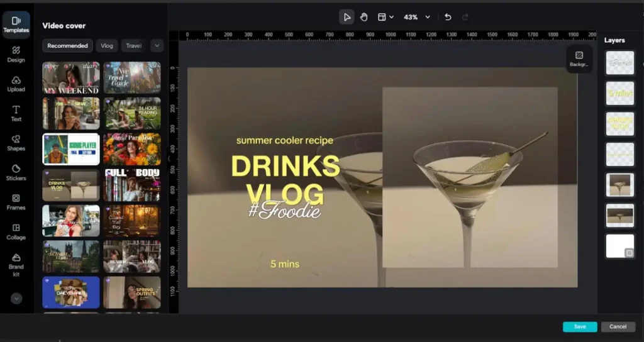Select the hand pan tool
This screenshot has height=342, width=644.
pos(364,17)
